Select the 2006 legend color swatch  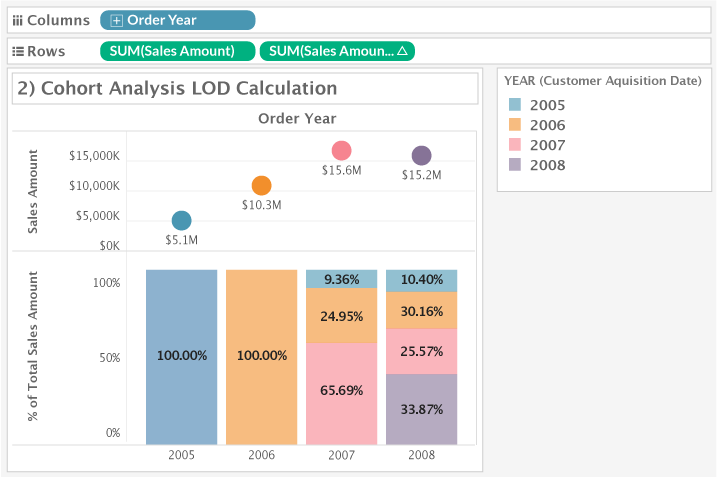pos(515,125)
